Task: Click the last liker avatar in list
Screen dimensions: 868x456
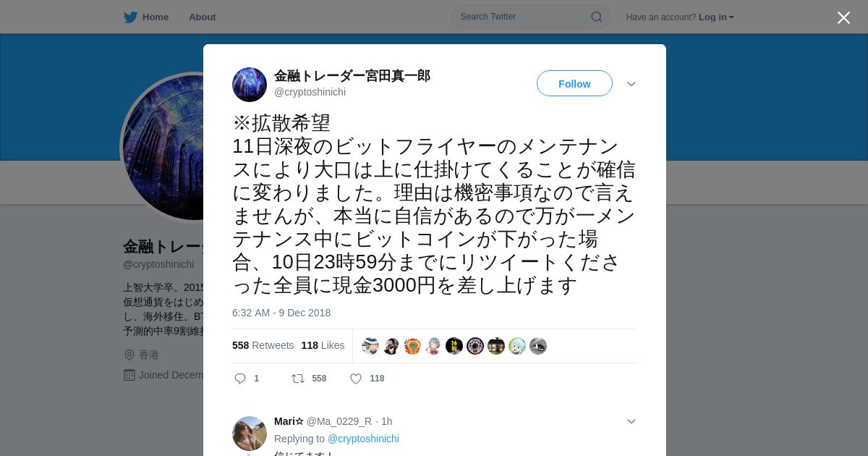Action: pos(537,346)
